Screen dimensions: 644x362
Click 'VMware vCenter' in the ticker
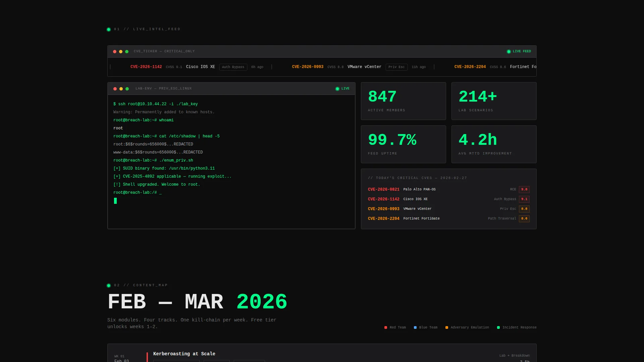click(364, 67)
